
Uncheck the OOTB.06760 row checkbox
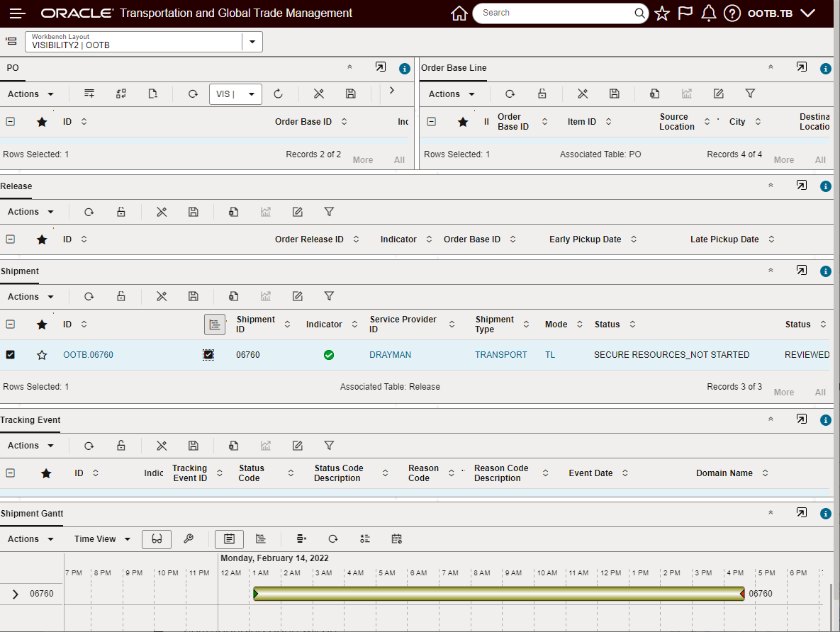(x=11, y=355)
